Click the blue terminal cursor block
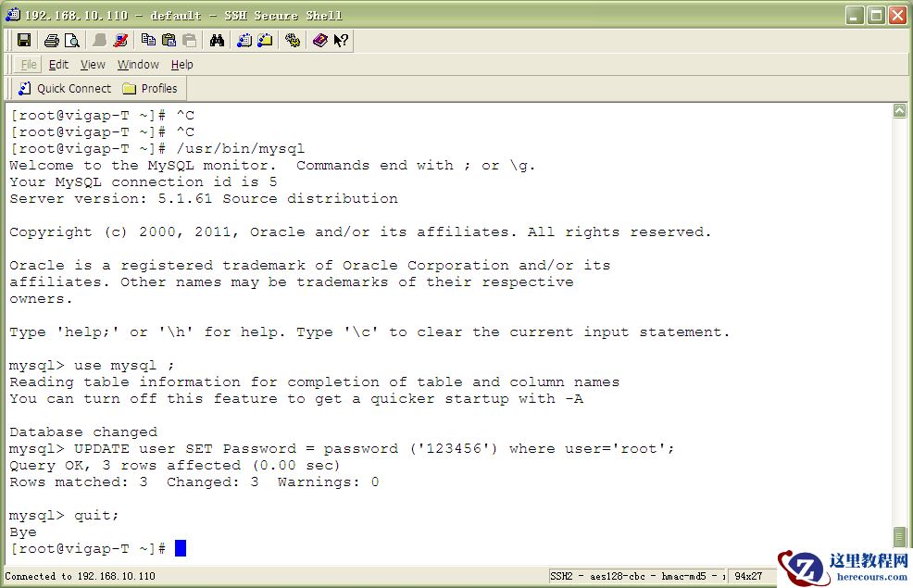Screen dimensions: 913x588 [x=181, y=548]
